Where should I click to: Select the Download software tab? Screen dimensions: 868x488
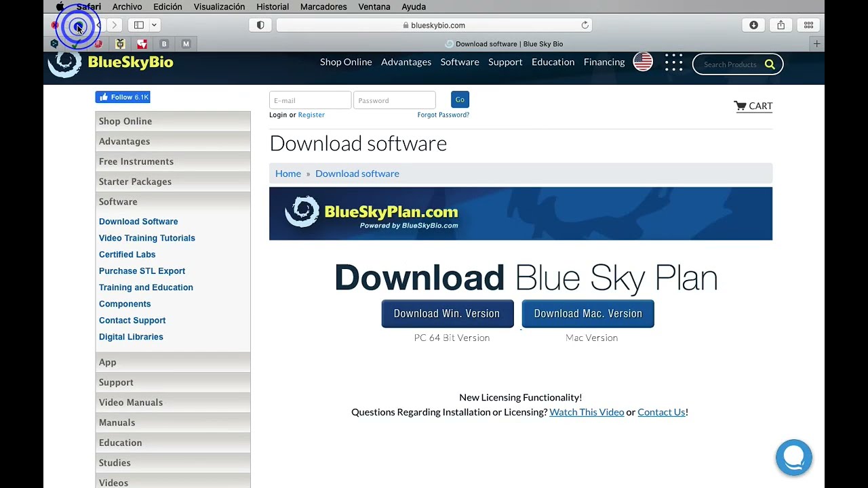tap(503, 44)
